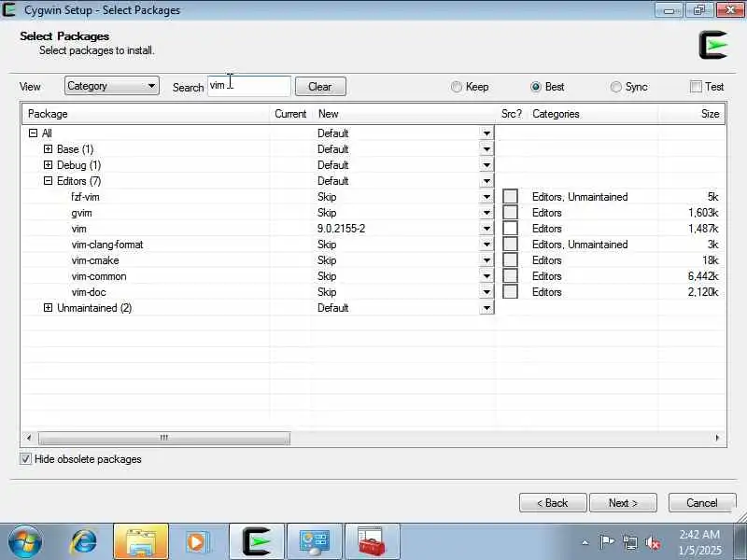
Task: Open Windows Explorer folder taskbar icon
Action: coord(141,542)
